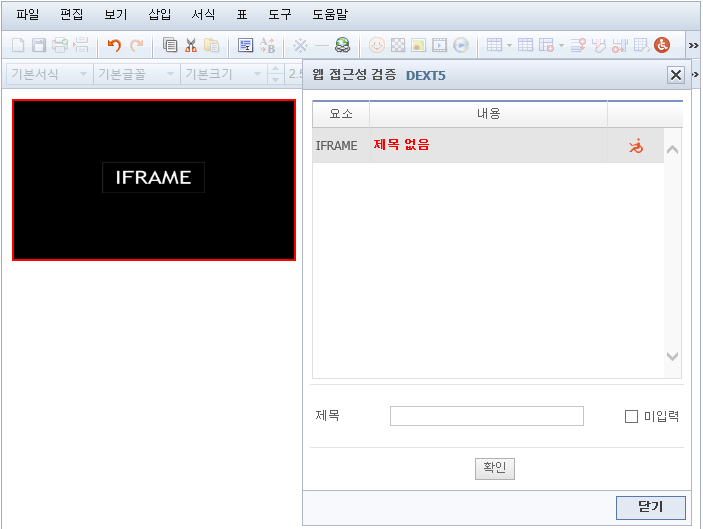This screenshot has width=703, height=529.
Task: Open the 표 menu
Action: (x=242, y=15)
